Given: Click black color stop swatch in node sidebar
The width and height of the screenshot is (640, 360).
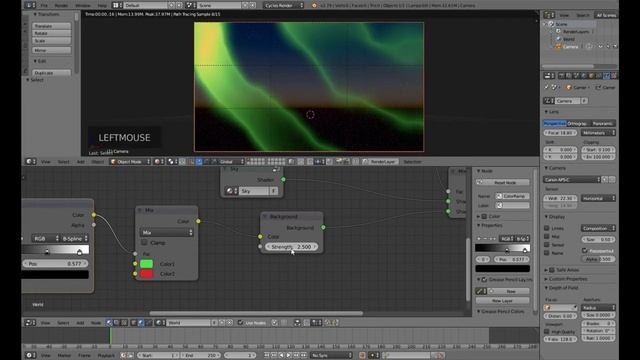Looking at the screenshot, I should click(x=502, y=269).
